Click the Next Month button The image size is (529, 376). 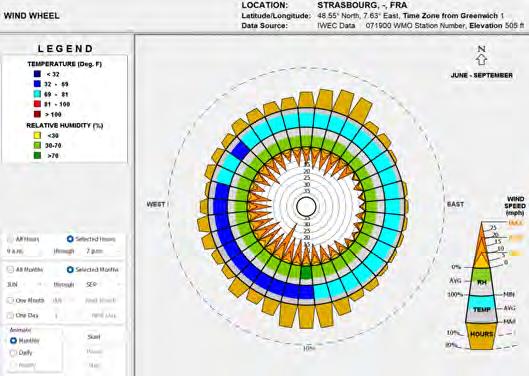coord(100,300)
